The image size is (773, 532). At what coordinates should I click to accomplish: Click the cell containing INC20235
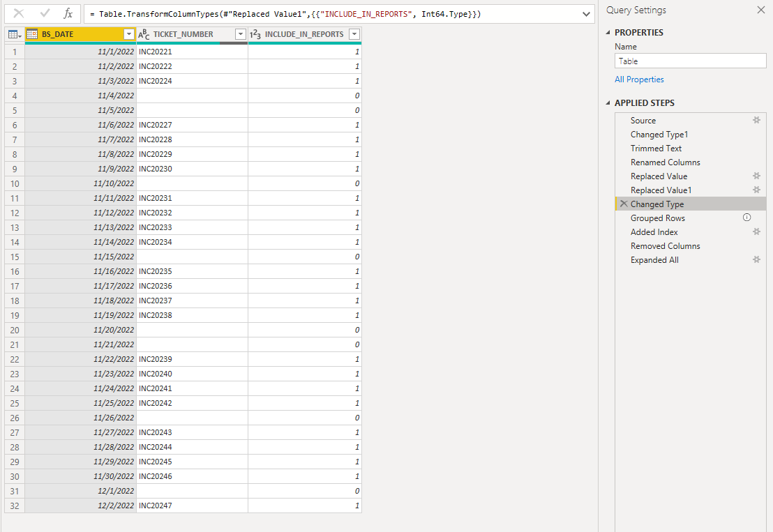pos(193,271)
